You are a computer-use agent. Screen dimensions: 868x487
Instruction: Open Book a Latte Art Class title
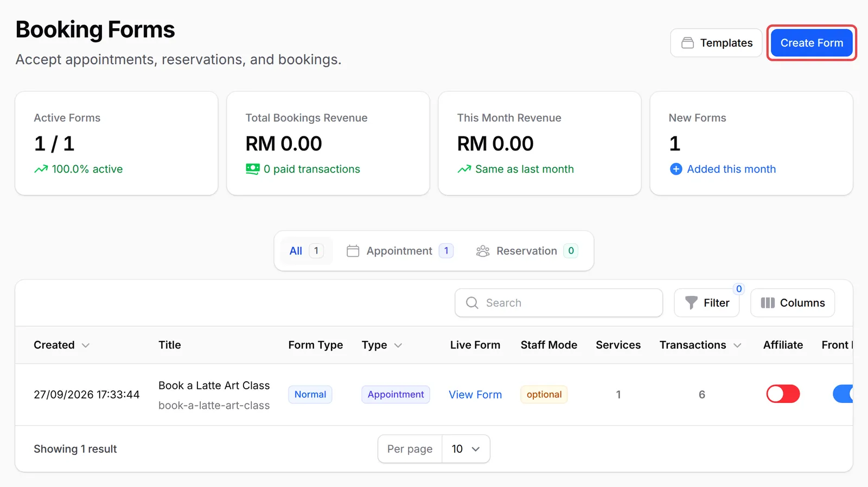(x=214, y=385)
